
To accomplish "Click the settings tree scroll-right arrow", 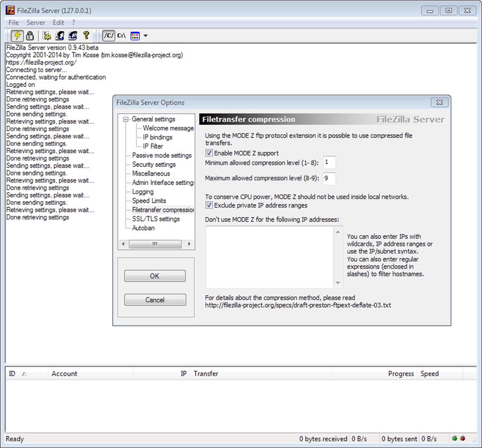I will coord(189,244).
